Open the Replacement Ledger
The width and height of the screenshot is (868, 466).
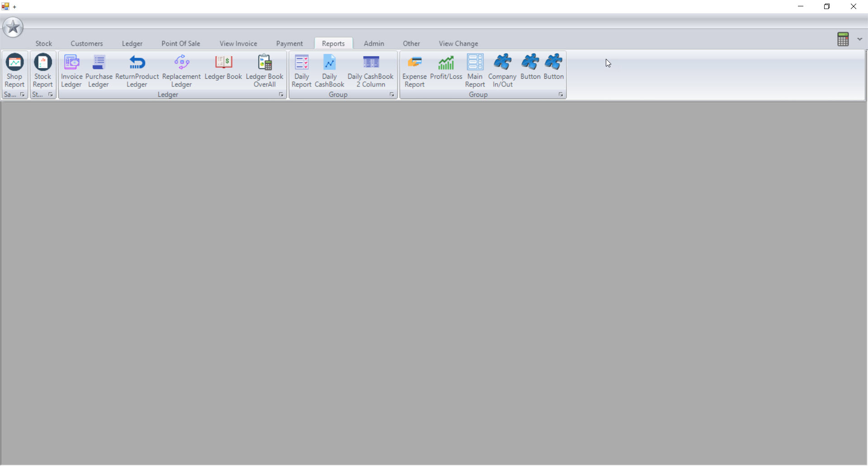tap(181, 71)
